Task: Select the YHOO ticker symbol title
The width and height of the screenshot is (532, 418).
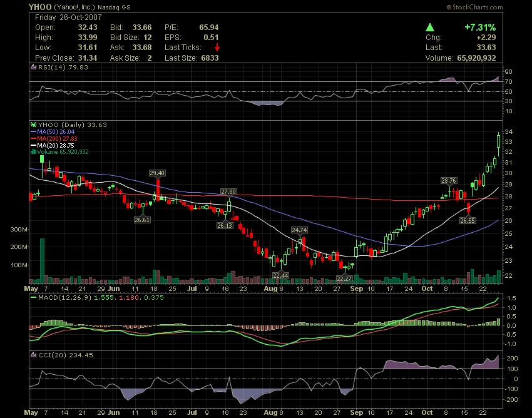Action: [x=40, y=7]
